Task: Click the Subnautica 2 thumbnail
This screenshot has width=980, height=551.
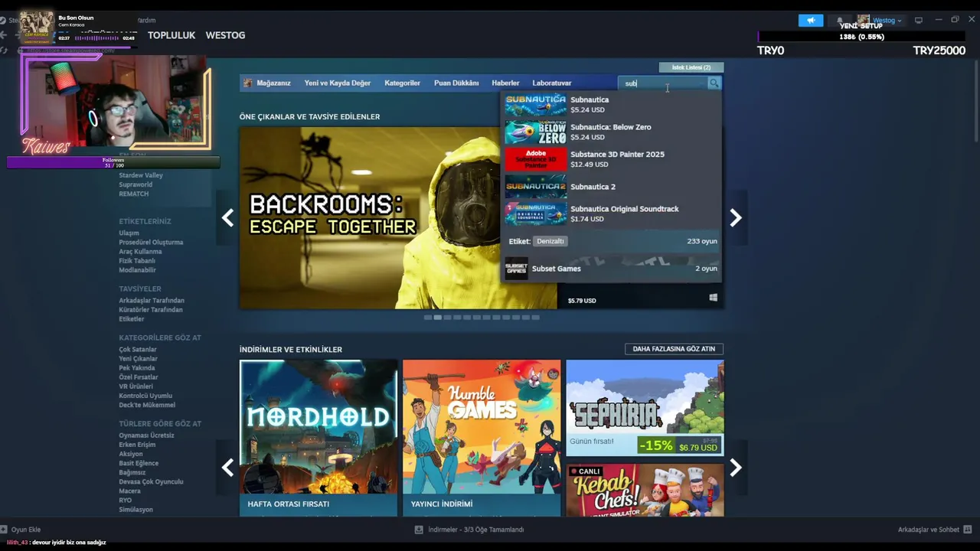Action: pos(535,187)
